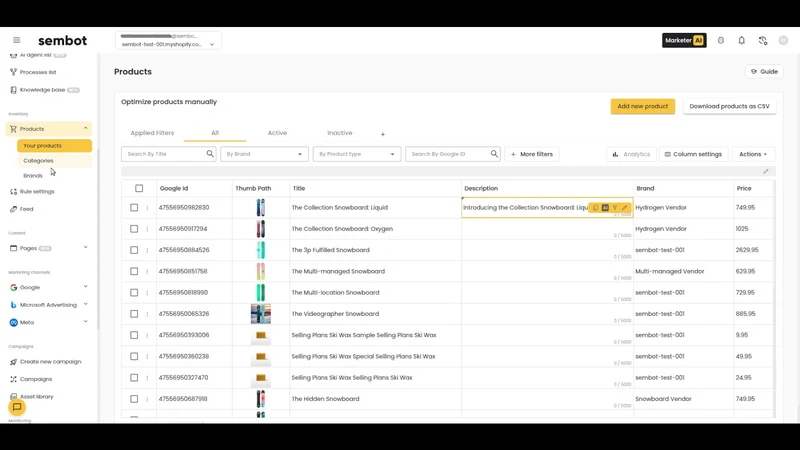Image resolution: width=800 pixels, height=450 pixels.
Task: Check the Videographer Snowboard row checkbox
Action: (134, 314)
